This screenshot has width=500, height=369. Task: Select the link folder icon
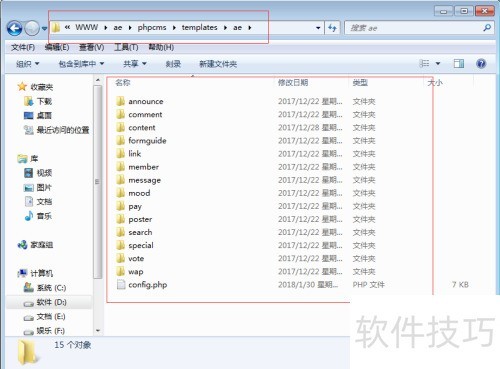[x=121, y=154]
